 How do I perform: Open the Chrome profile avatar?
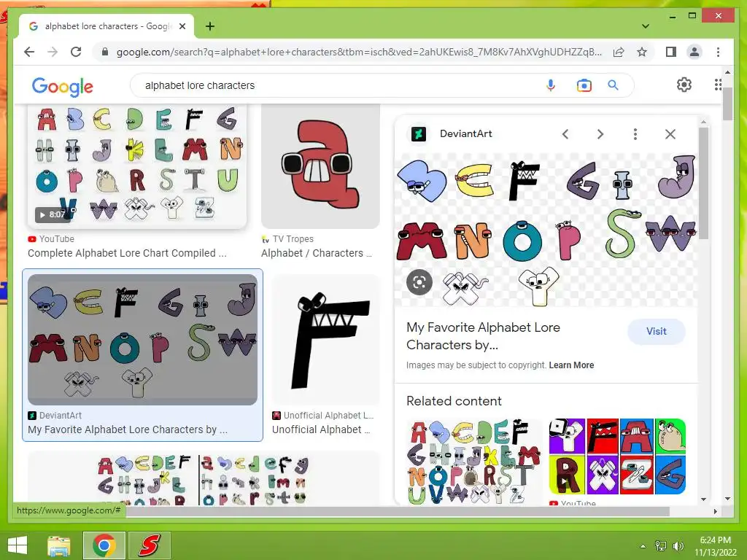point(694,52)
